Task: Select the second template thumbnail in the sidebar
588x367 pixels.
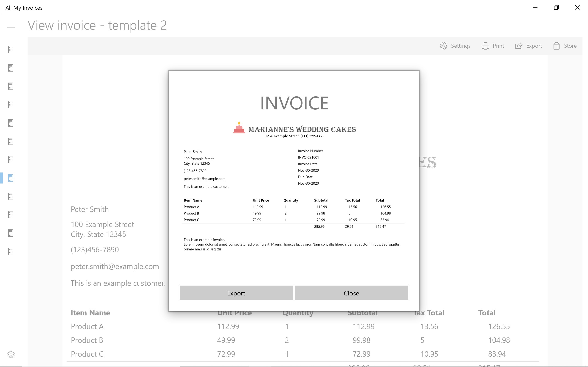Action: pyautogui.click(x=11, y=68)
